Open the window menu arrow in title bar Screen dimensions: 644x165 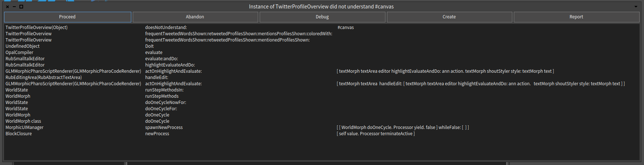pos(636,7)
